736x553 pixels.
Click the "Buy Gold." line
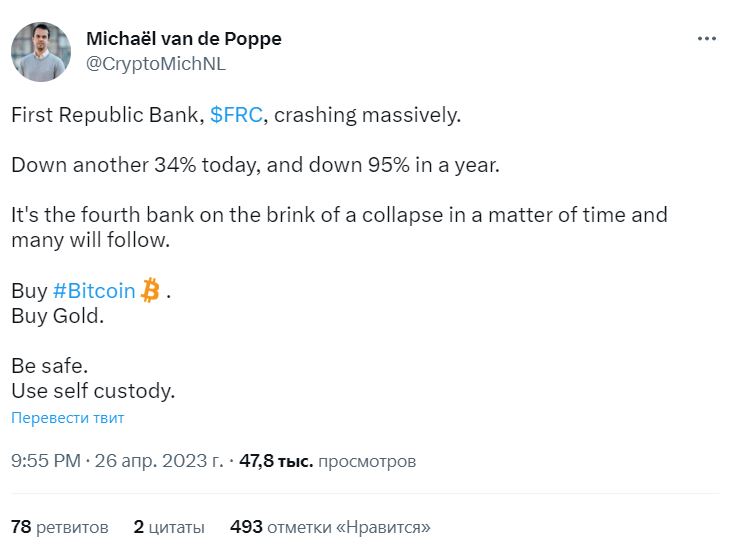point(57,316)
